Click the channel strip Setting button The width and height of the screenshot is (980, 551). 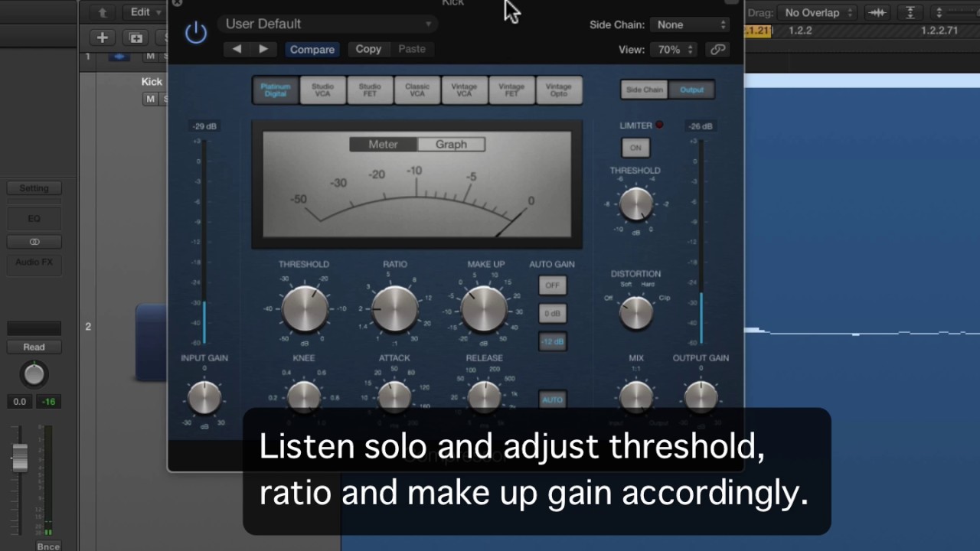[34, 188]
